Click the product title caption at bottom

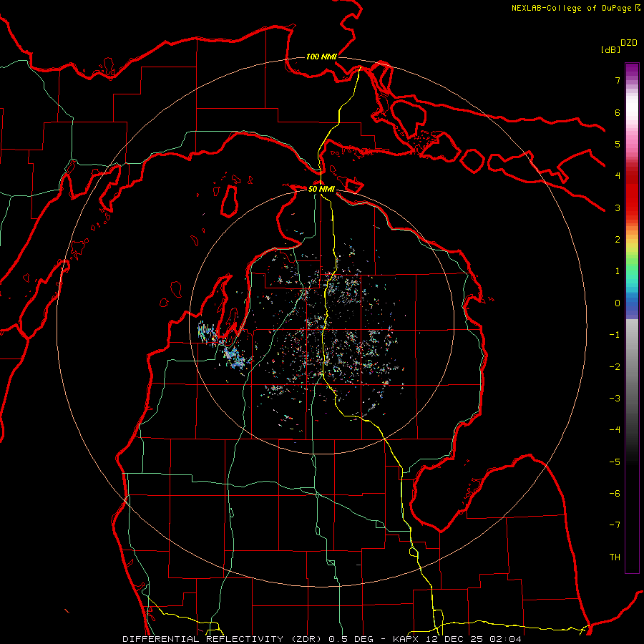click(x=322, y=639)
